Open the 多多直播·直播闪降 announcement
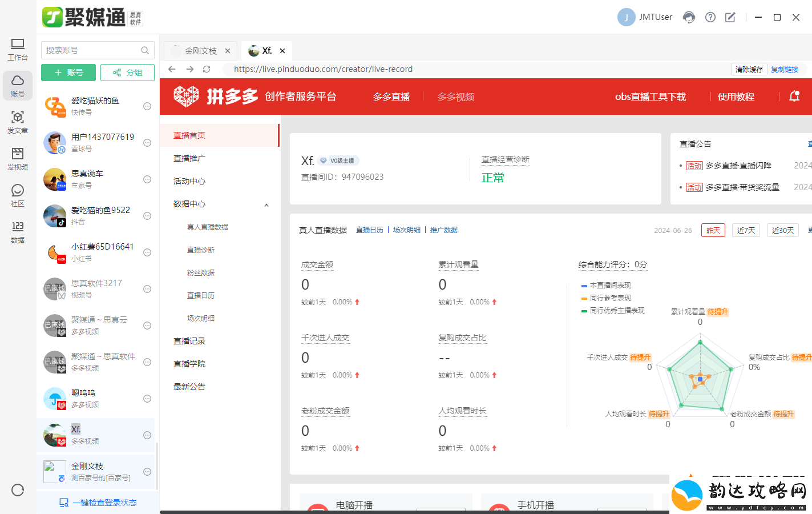812x514 pixels. [738, 166]
